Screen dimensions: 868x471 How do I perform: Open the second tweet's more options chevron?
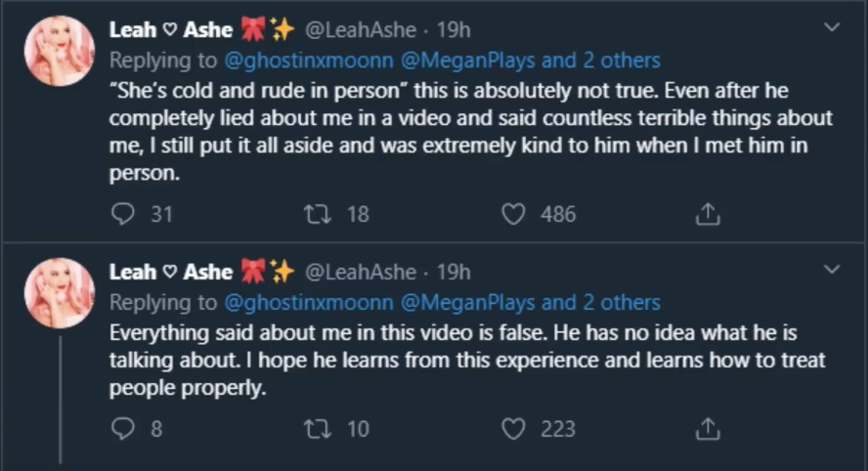click(x=832, y=269)
